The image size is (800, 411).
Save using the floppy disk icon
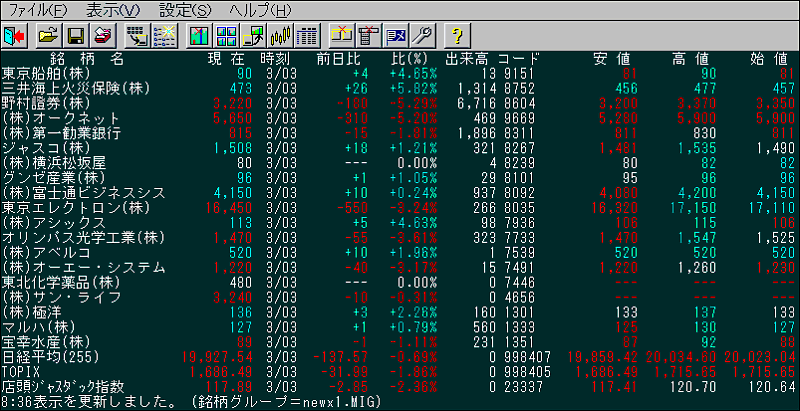76,36
